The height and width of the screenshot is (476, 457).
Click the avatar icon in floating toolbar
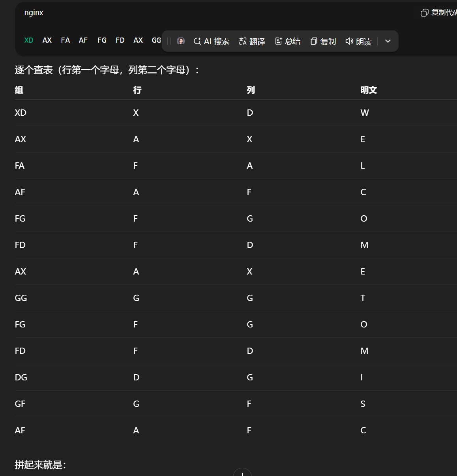coord(181,41)
